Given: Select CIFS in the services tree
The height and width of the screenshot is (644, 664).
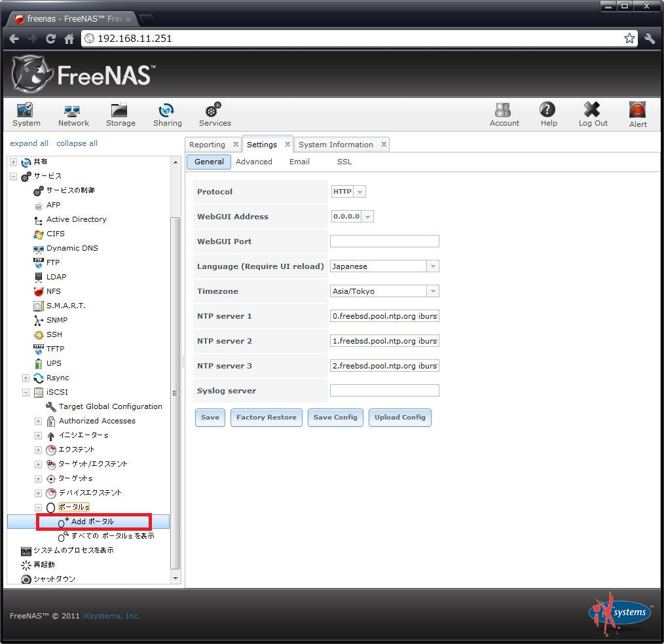Looking at the screenshot, I should (56, 234).
